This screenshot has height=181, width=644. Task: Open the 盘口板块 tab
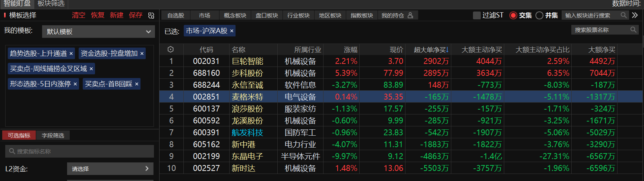pyautogui.click(x=267, y=15)
